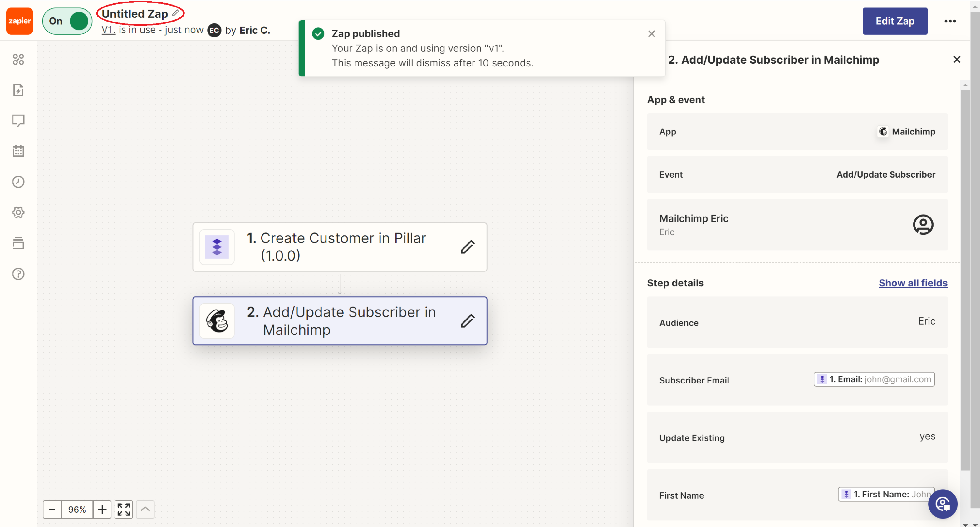Open the Zap details file sidebar icon
The image size is (980, 527).
(18, 90)
